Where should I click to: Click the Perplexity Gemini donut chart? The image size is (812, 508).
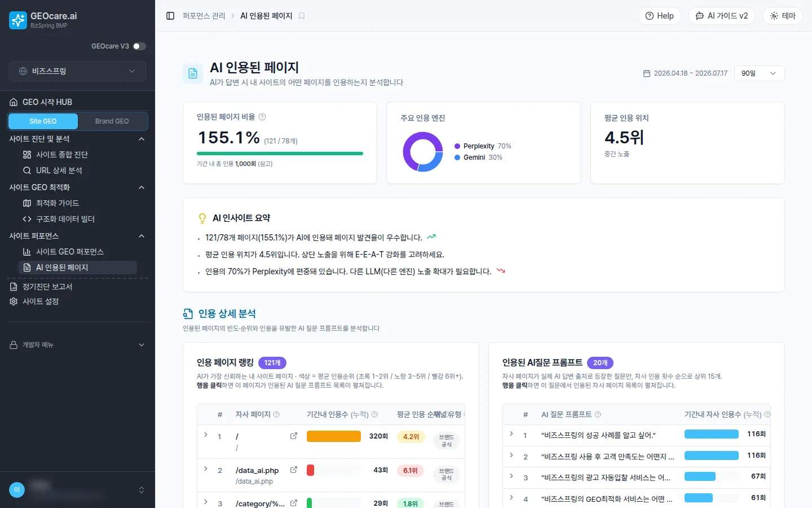pos(423,152)
